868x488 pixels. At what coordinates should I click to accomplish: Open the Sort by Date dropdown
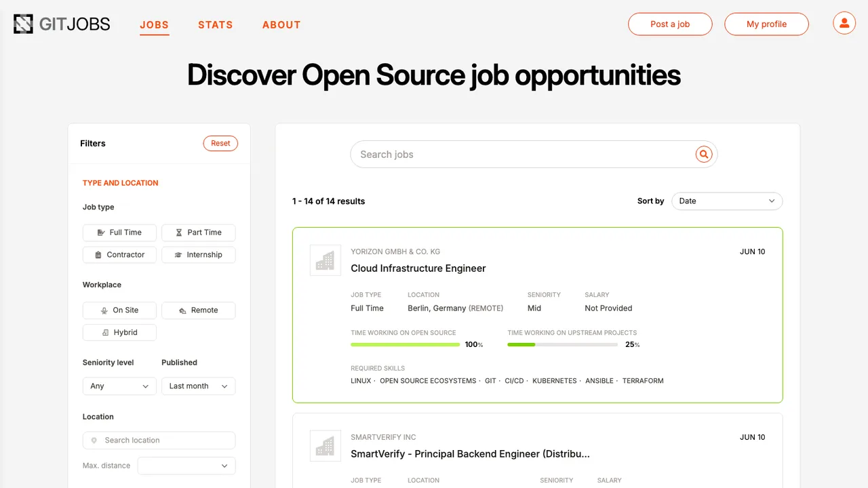pos(727,201)
